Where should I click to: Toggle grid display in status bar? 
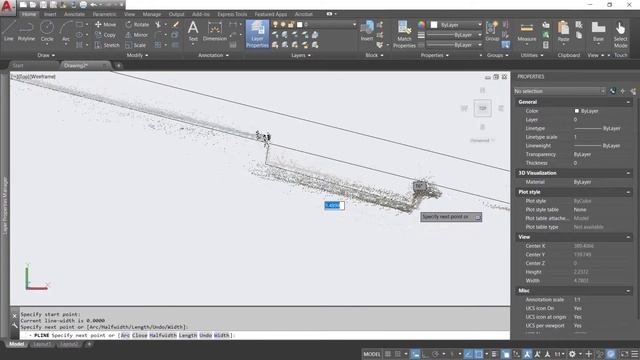(388, 354)
